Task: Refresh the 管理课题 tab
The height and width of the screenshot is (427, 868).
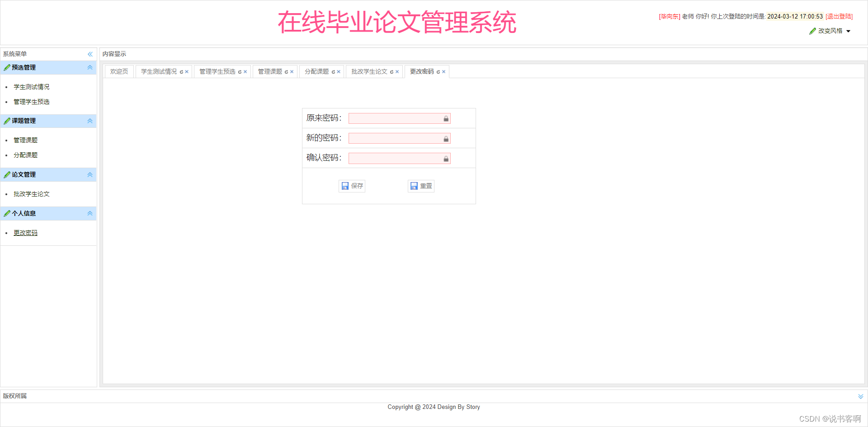Action: 287,72
